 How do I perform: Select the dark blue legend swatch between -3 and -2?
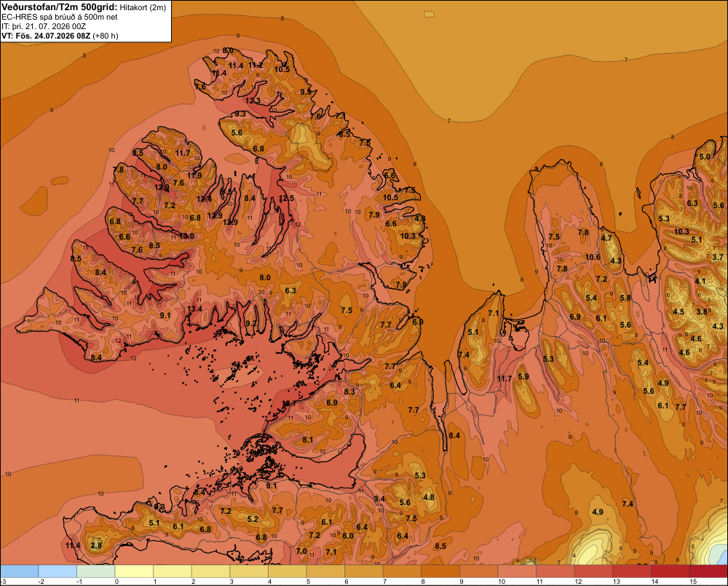tap(20, 571)
